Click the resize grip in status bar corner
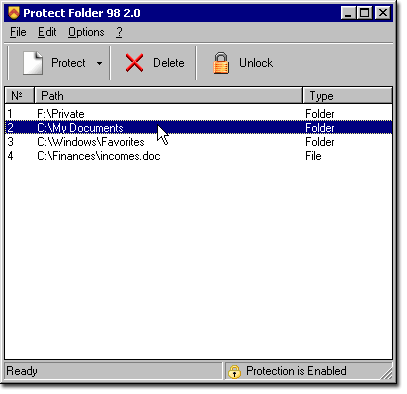The width and height of the screenshot is (407, 394). click(387, 374)
